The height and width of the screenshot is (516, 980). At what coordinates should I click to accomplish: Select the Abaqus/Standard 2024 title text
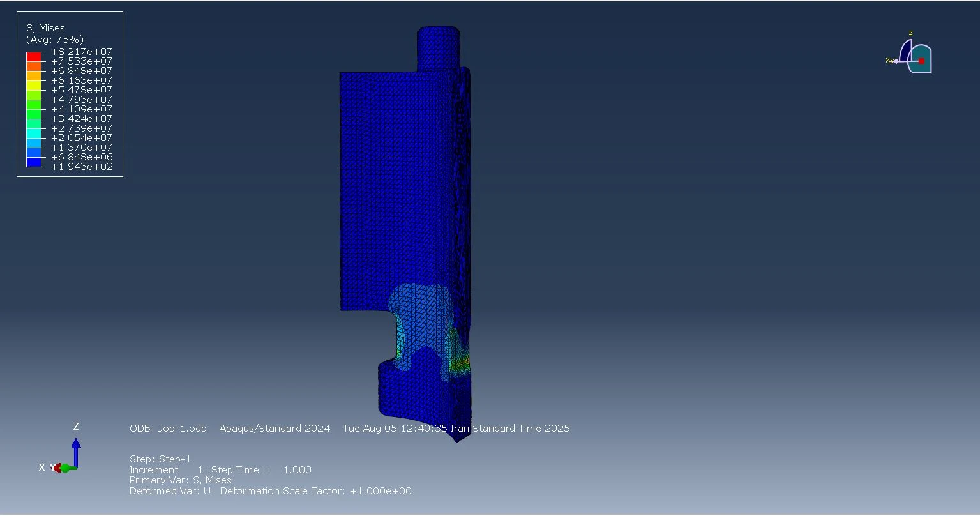pyautogui.click(x=275, y=429)
